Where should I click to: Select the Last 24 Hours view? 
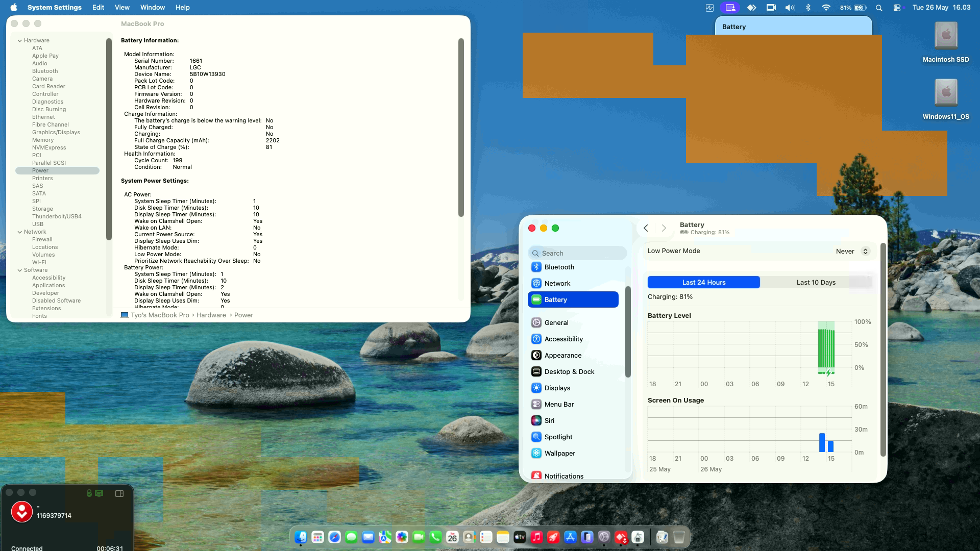[703, 282]
